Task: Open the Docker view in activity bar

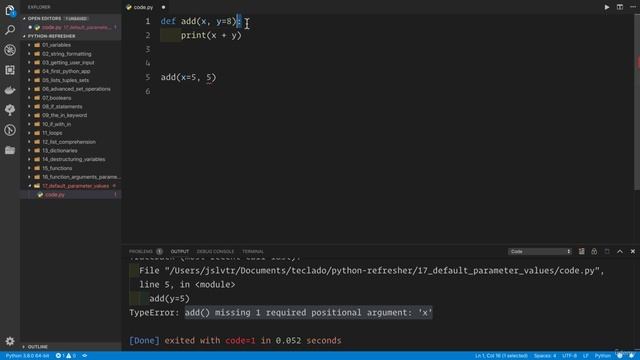Action: click(x=10, y=90)
